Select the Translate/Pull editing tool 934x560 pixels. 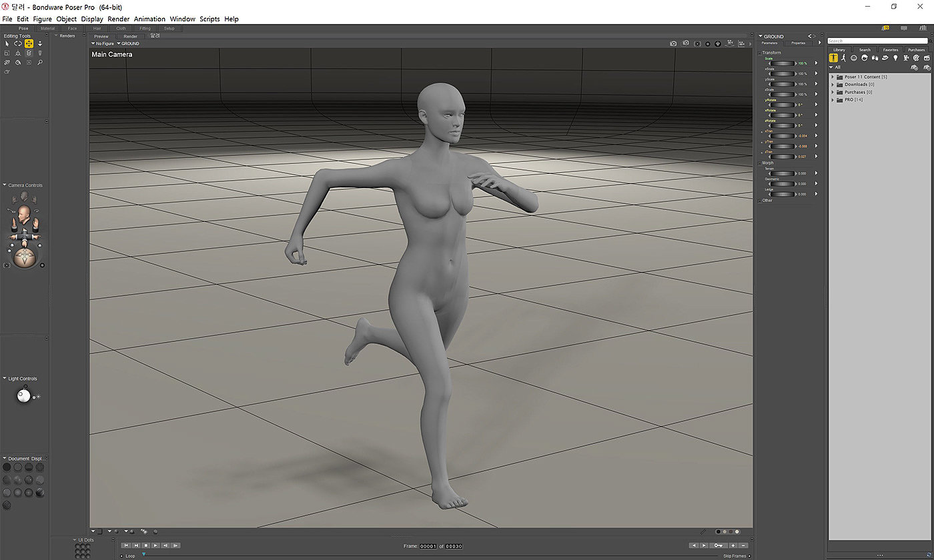coord(29,43)
